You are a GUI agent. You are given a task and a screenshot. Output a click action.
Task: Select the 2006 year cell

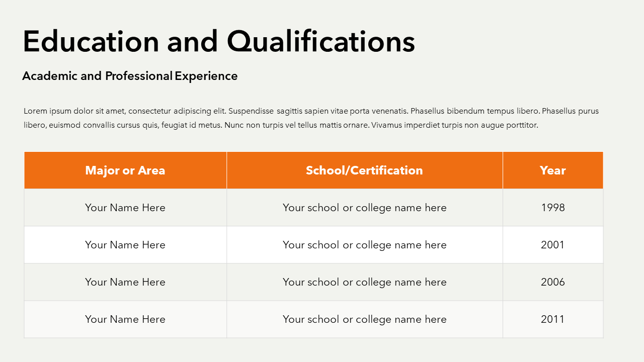pyautogui.click(x=552, y=282)
